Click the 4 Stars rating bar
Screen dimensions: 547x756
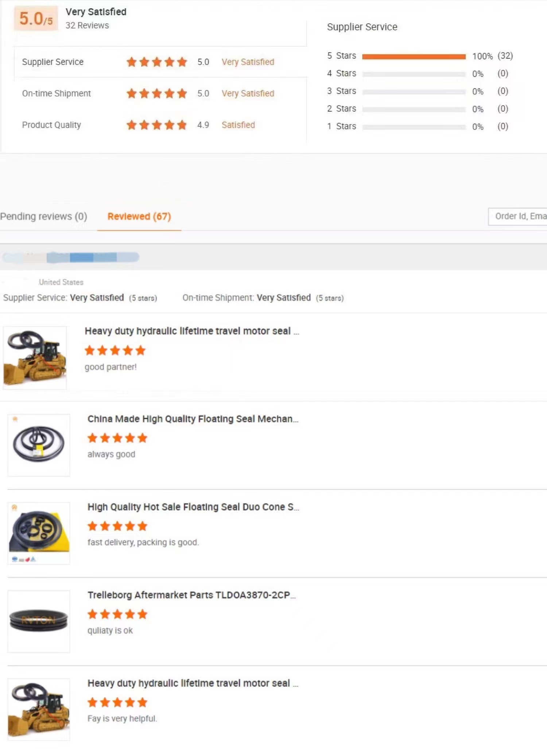[x=414, y=74]
